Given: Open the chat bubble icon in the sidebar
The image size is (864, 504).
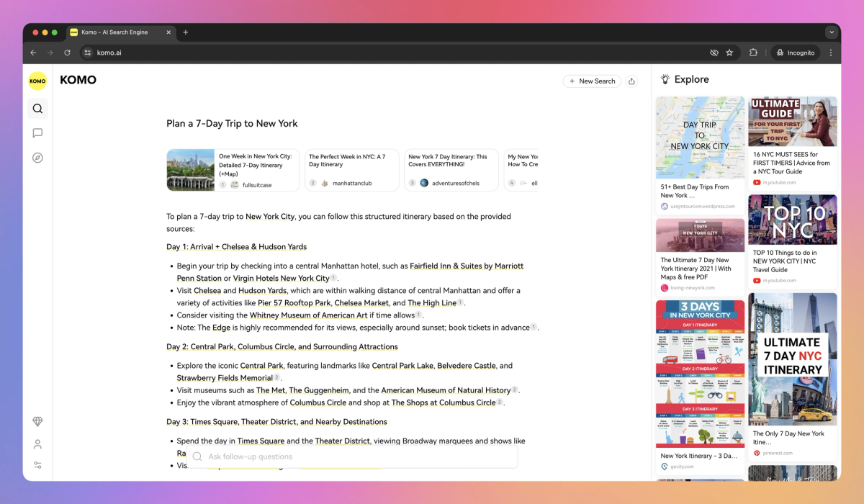Looking at the screenshot, I should pos(37,132).
